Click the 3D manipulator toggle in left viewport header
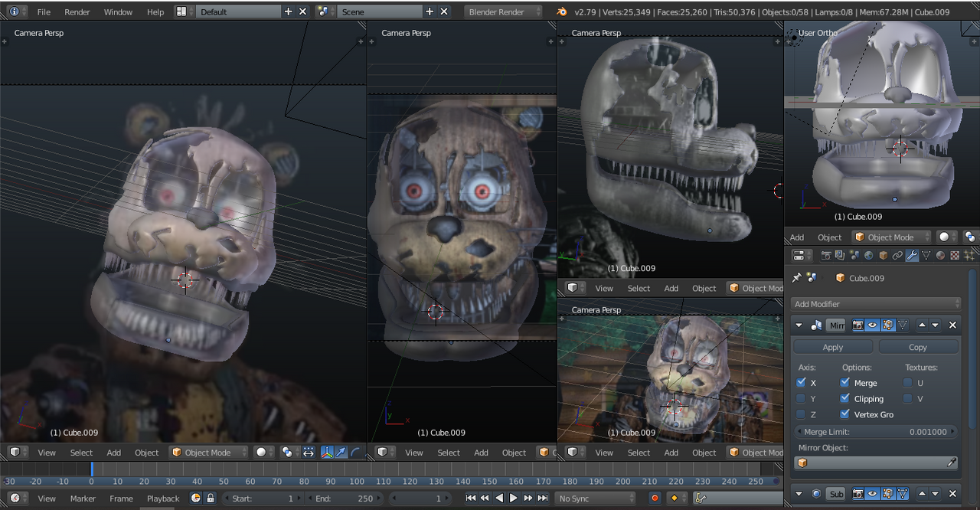 327,453
